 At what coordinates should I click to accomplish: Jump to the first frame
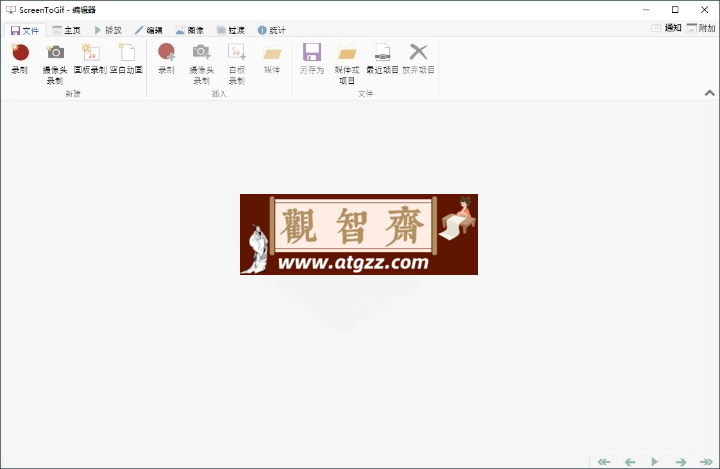[604, 462]
